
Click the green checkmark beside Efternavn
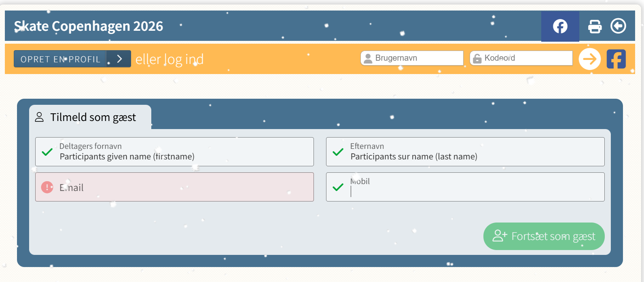click(x=338, y=152)
